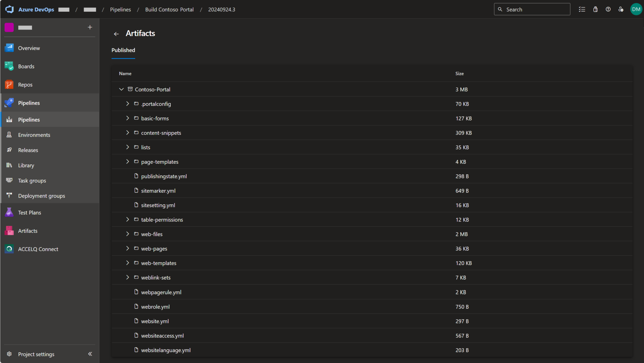Open ACCELQ Connect from the sidebar
The height and width of the screenshot is (363, 644).
point(38,249)
